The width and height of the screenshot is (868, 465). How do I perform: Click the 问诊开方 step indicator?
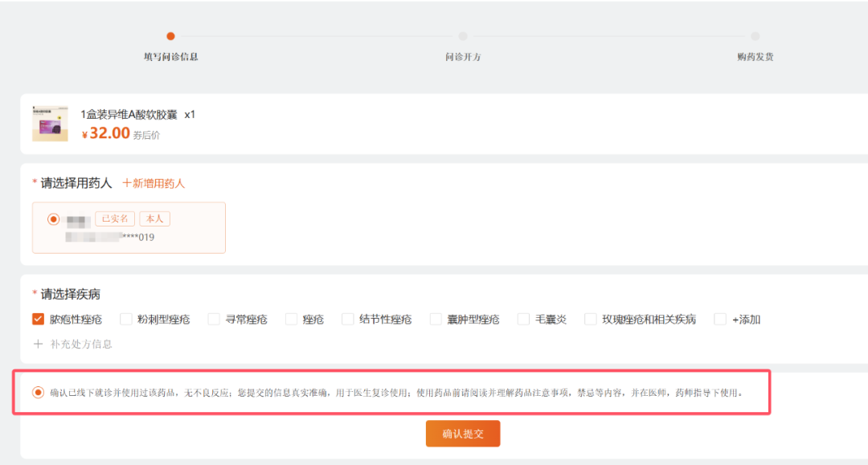point(463,36)
